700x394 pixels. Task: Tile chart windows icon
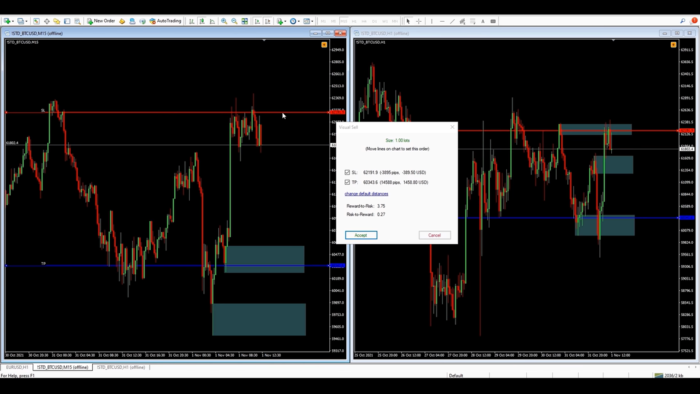click(245, 21)
